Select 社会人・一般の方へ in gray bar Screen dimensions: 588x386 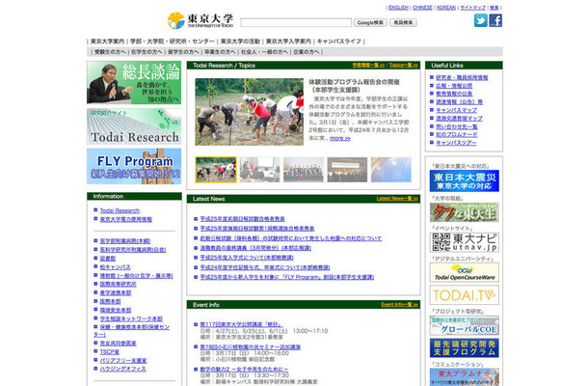click(x=264, y=52)
